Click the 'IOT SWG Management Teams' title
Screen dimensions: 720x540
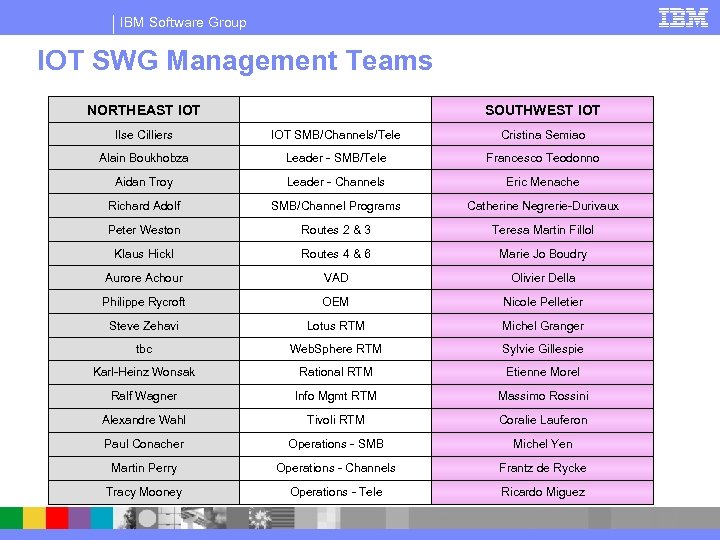pos(235,60)
